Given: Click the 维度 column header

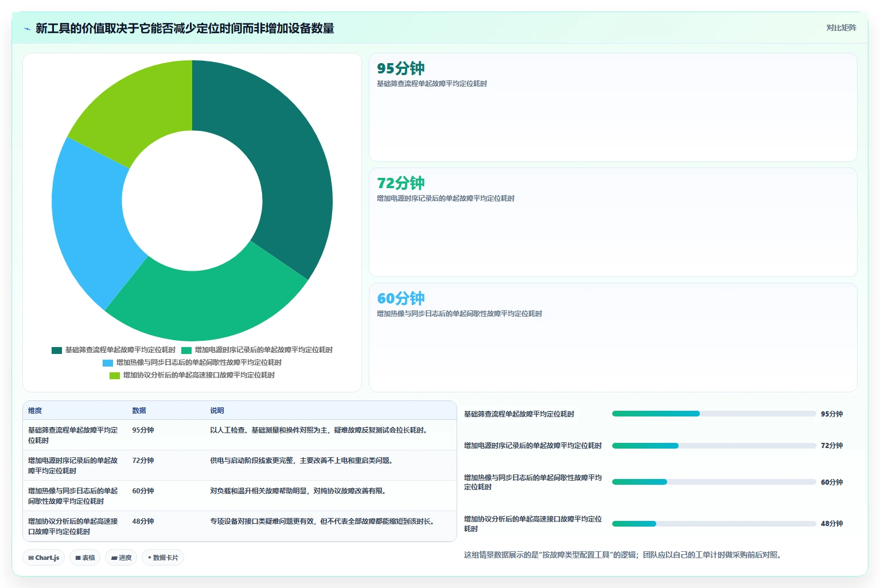Looking at the screenshot, I should click(35, 411).
